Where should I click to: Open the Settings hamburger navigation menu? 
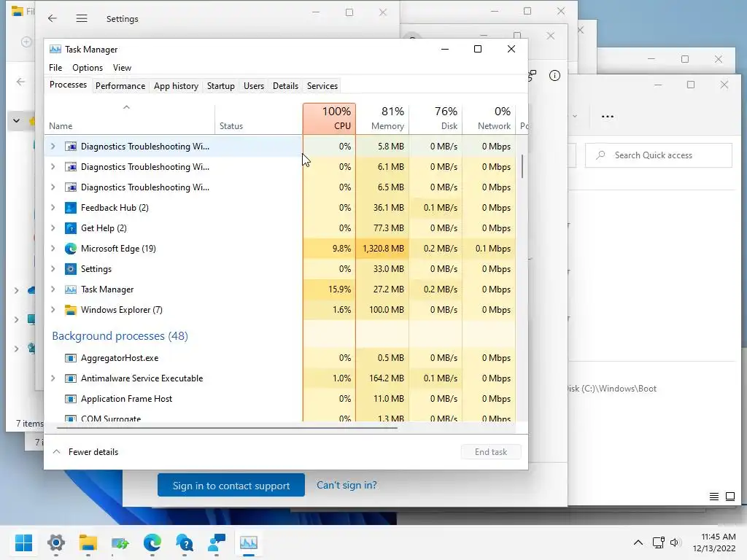pyautogui.click(x=82, y=18)
